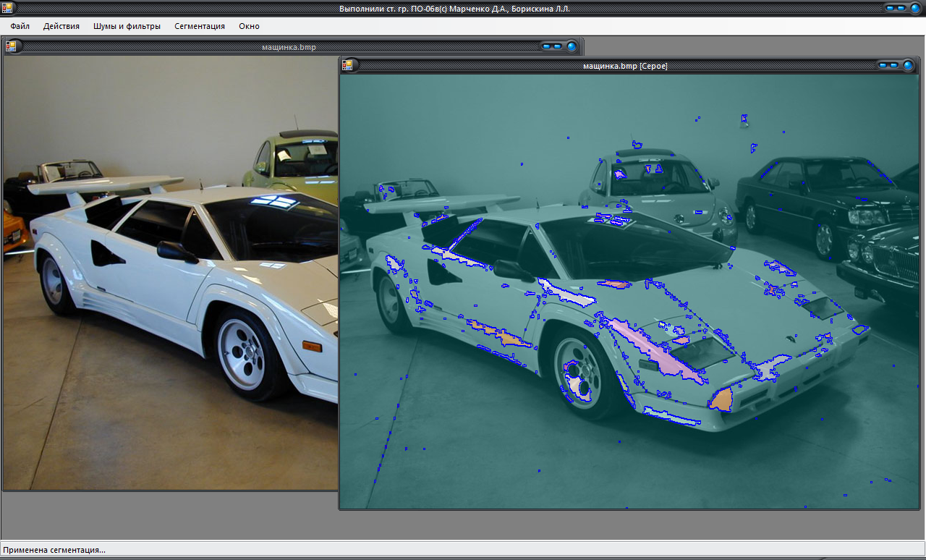Maximize the main application window
The width and height of the screenshot is (926, 560).
[901, 8]
